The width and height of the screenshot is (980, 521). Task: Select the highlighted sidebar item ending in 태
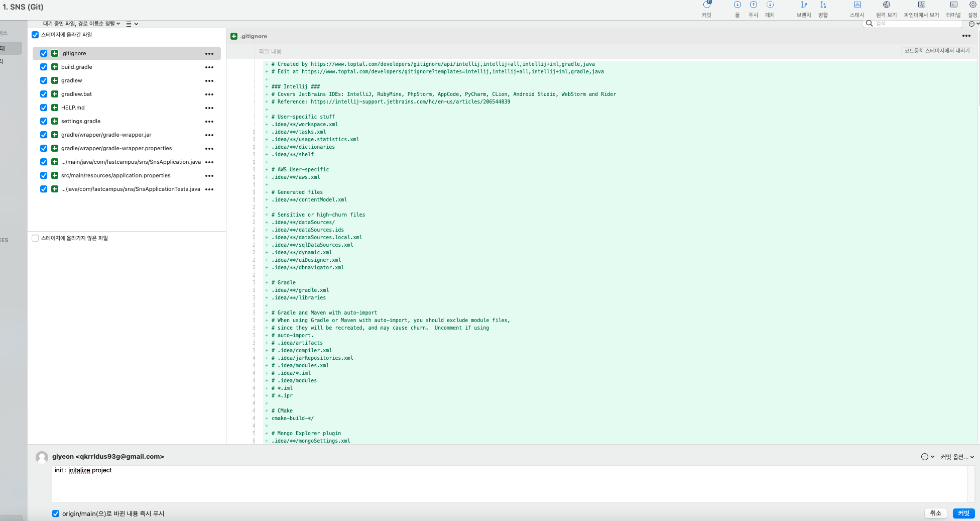pos(11,48)
